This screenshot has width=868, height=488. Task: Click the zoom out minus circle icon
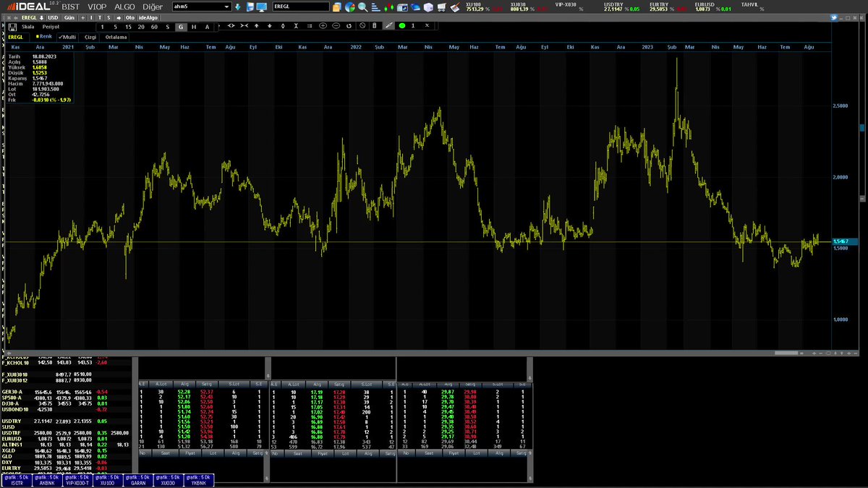coord(336,25)
